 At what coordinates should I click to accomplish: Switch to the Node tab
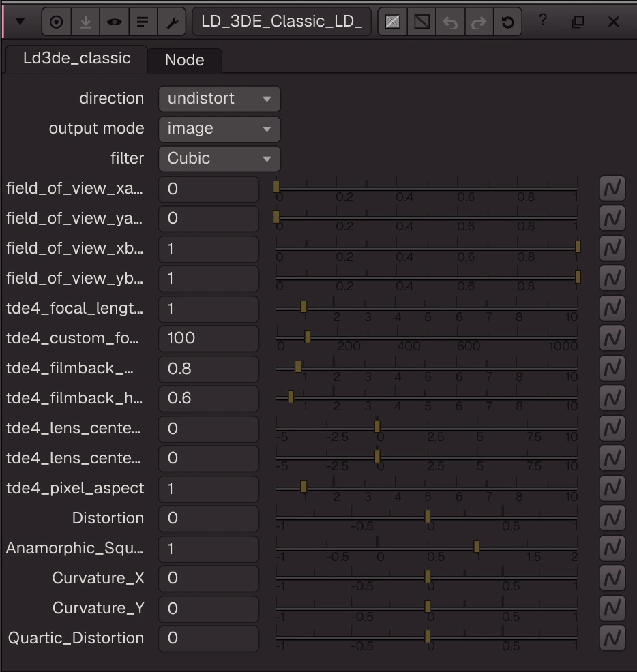[184, 61]
